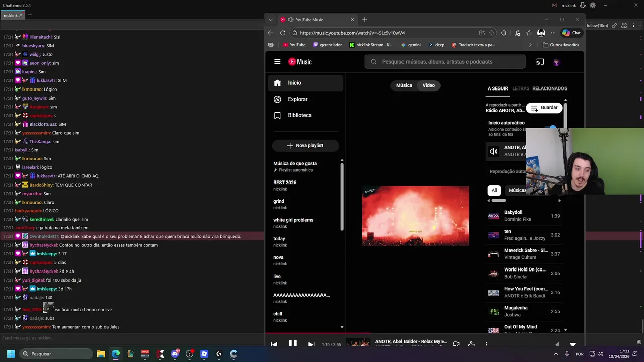Collapse the player page with down arrow

click(x=572, y=345)
